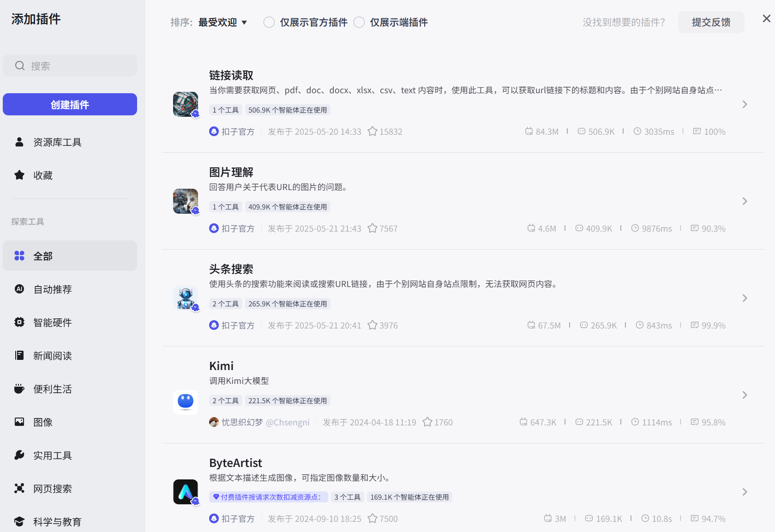Click the 84.3M usage count icon
Viewport: 775px width, 532px height.
click(x=529, y=132)
